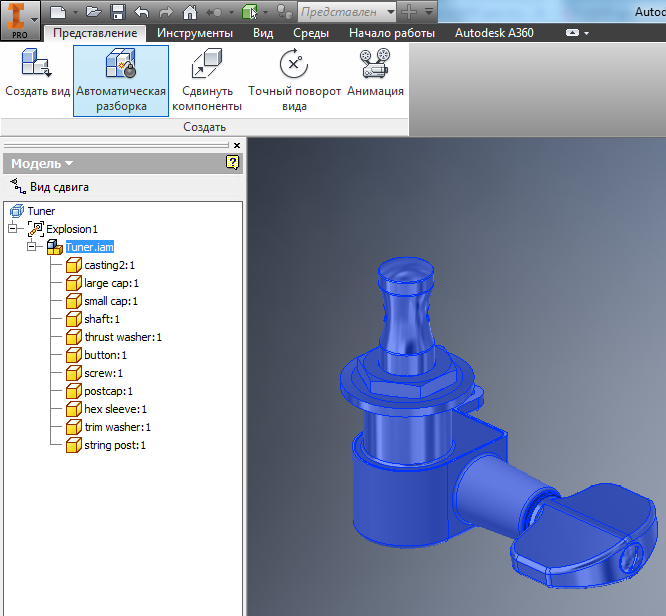The height and width of the screenshot is (616, 666).
Task: Click the Open file folder icon
Action: 93,12
